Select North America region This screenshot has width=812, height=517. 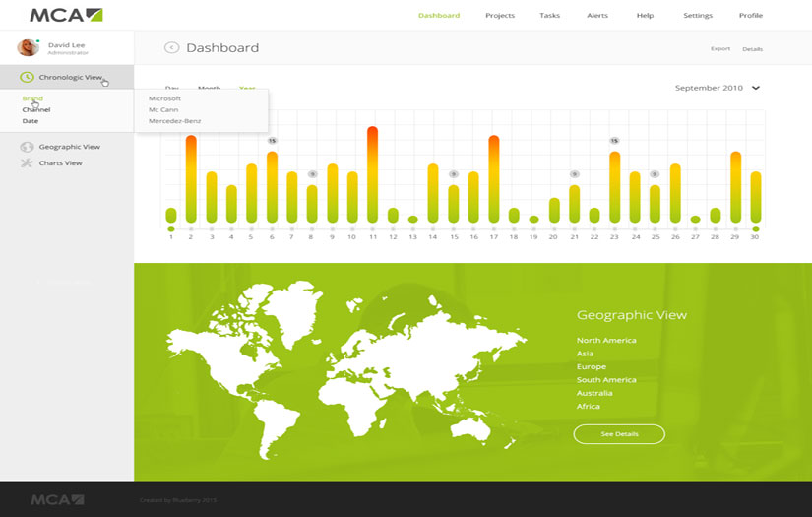(x=606, y=341)
